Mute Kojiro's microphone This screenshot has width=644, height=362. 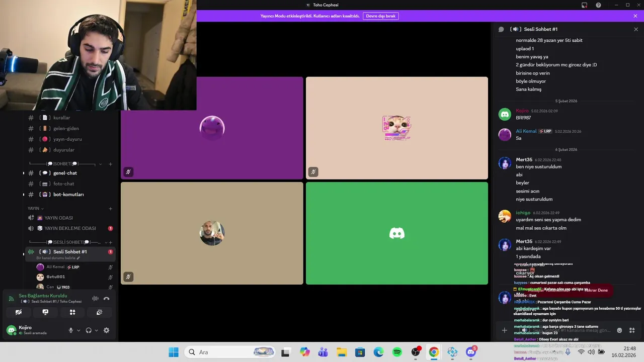point(71,330)
